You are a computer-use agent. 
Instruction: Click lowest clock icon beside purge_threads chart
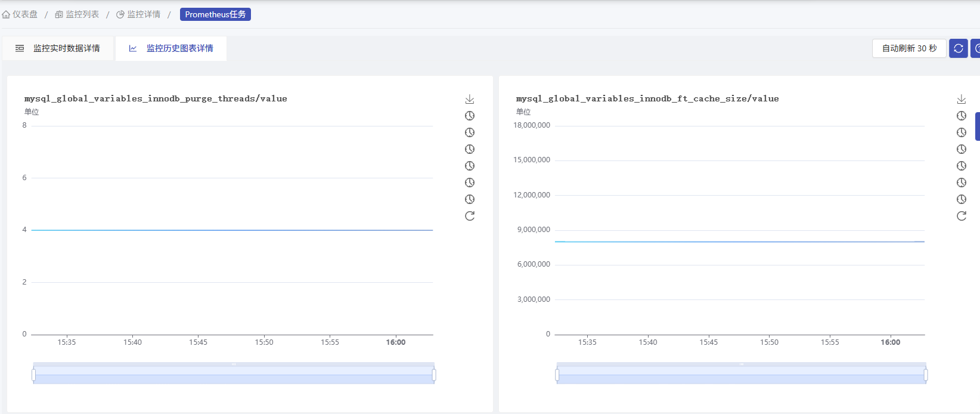pyautogui.click(x=470, y=199)
